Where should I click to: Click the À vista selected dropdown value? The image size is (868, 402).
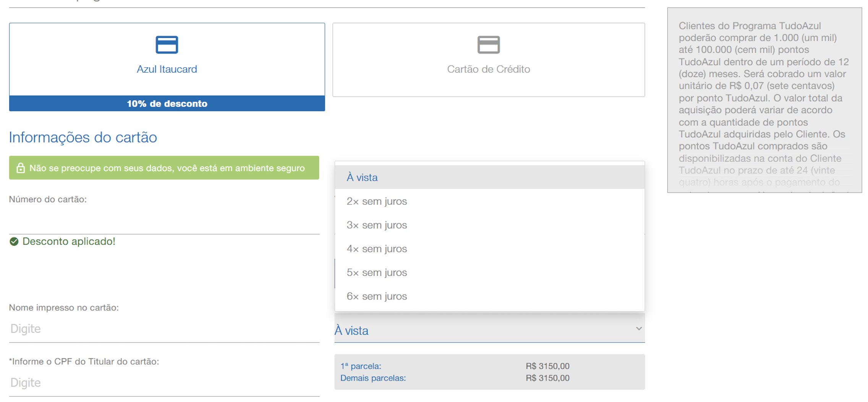351,331
